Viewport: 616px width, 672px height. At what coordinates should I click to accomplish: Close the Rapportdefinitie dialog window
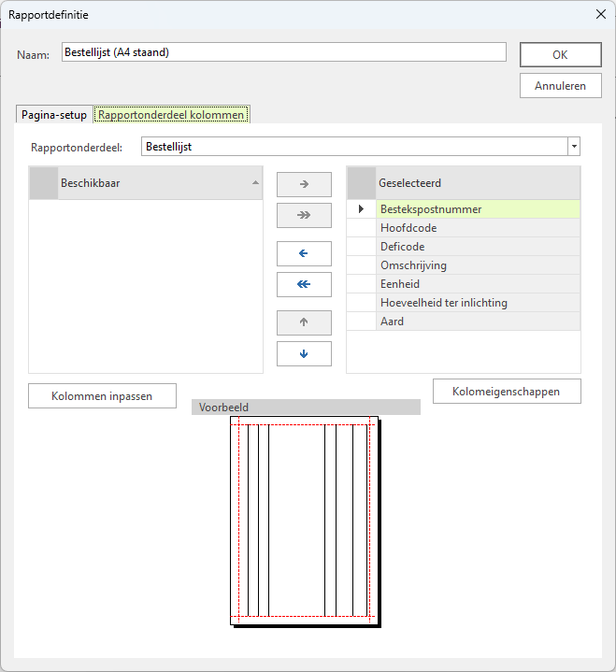coord(599,14)
